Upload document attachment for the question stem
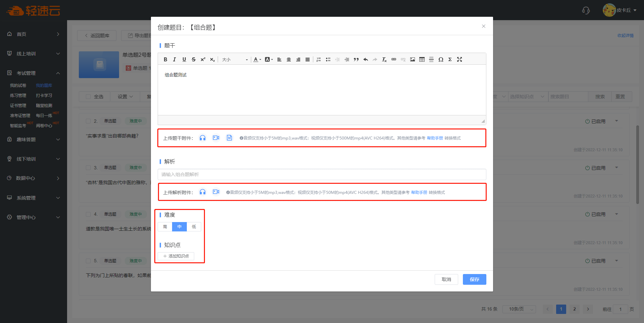644x323 pixels. 229,138
